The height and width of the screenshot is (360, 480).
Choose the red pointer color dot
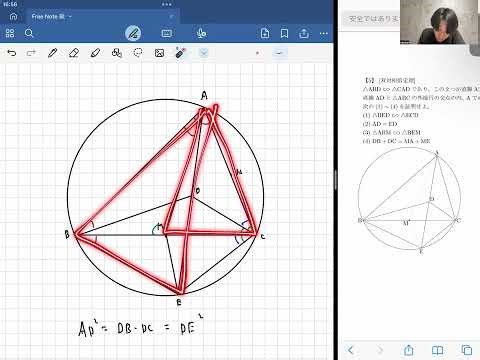[257, 53]
